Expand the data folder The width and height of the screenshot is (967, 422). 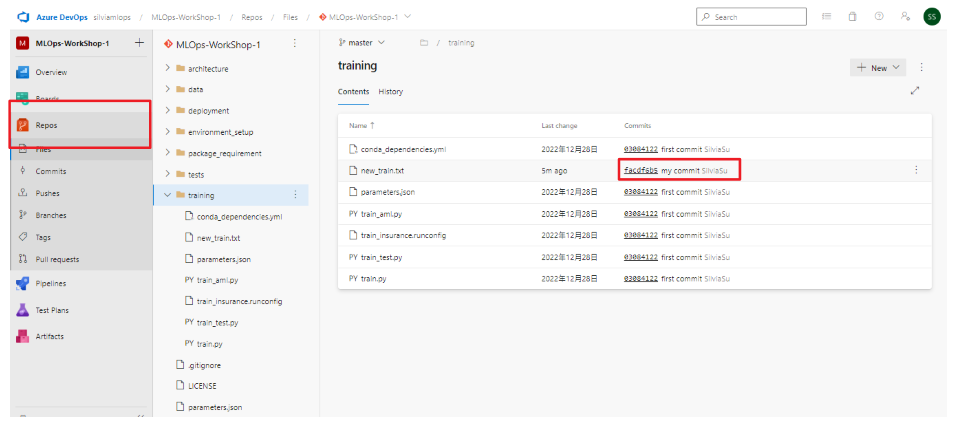[x=167, y=89]
